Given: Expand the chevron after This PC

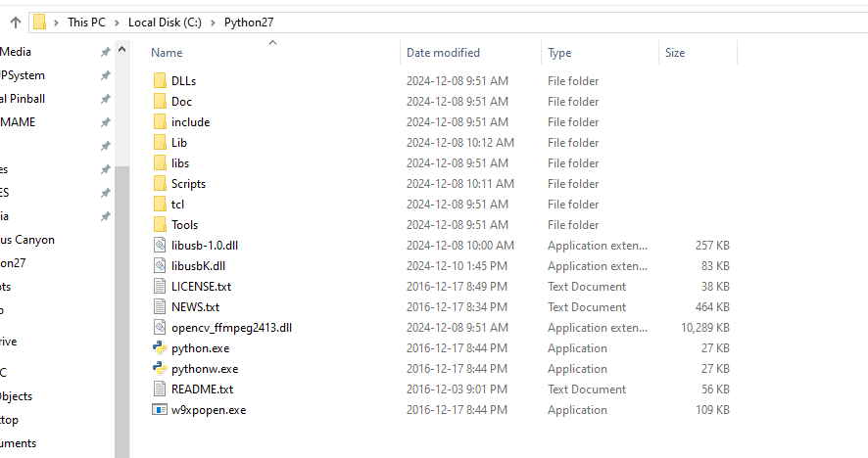Looking at the screenshot, I should tap(117, 23).
